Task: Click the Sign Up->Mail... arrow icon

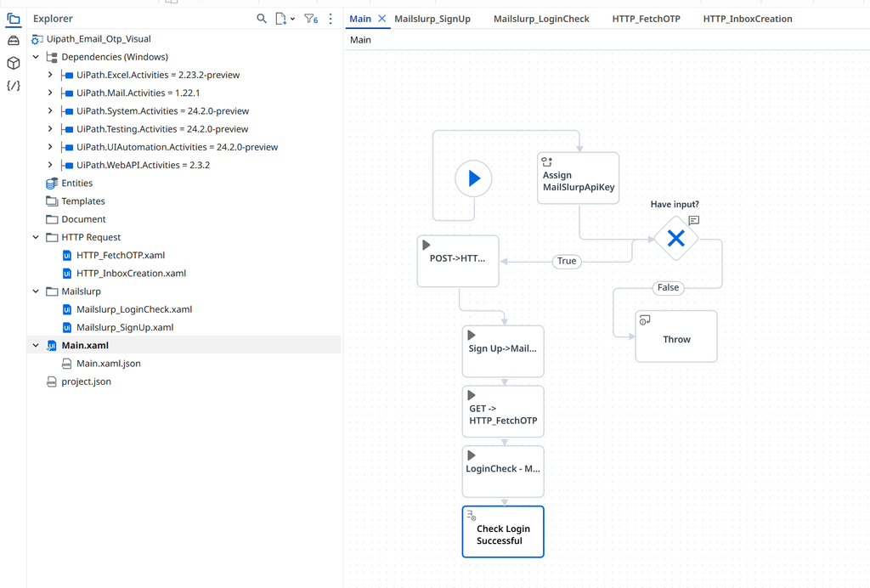Action: coord(471,335)
